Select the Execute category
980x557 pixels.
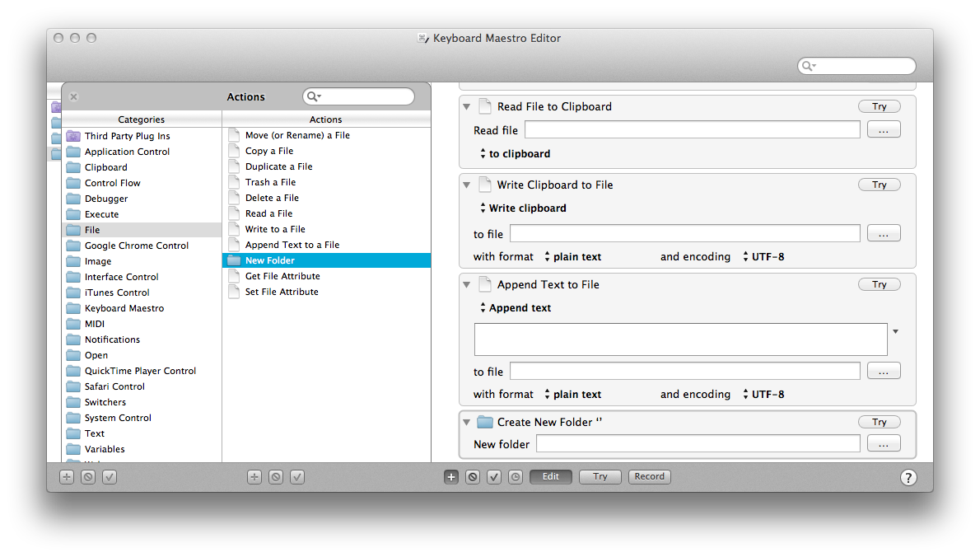coord(142,213)
